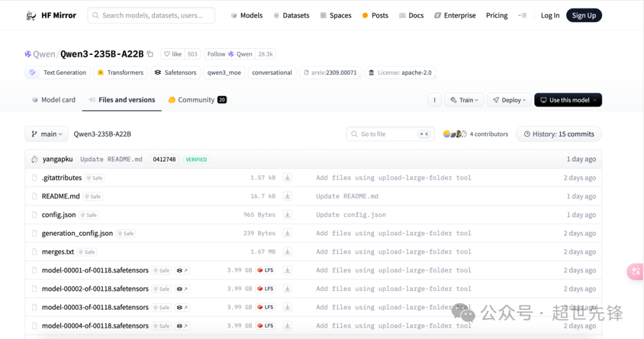
Task: Copy model name with copy icon
Action: (150, 54)
